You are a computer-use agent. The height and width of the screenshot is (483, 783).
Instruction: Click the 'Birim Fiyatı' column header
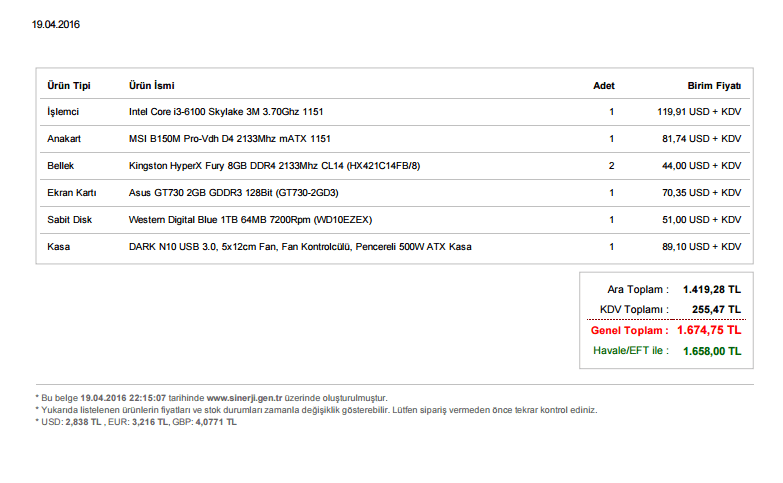[x=714, y=85]
